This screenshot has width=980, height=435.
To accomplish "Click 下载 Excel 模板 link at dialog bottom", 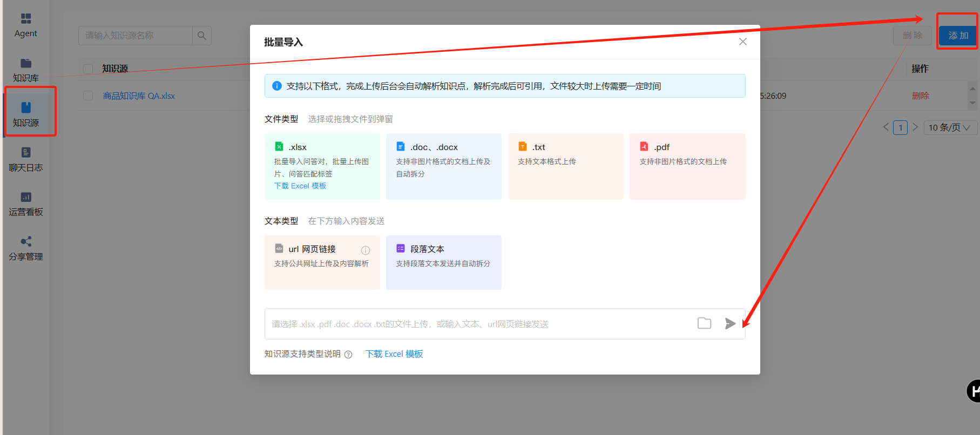I will pyautogui.click(x=394, y=354).
